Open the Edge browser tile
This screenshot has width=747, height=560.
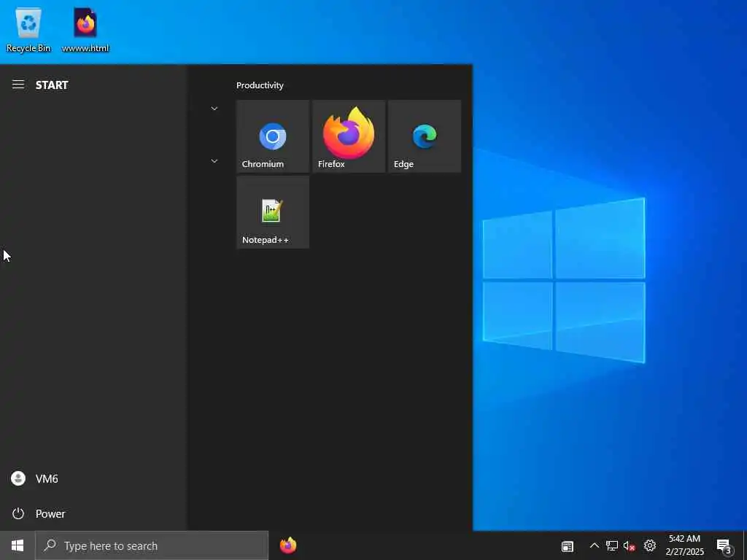pos(425,136)
